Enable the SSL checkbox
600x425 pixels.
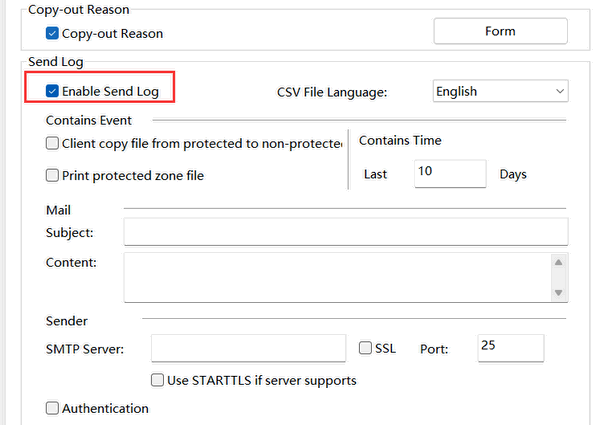[x=366, y=349]
